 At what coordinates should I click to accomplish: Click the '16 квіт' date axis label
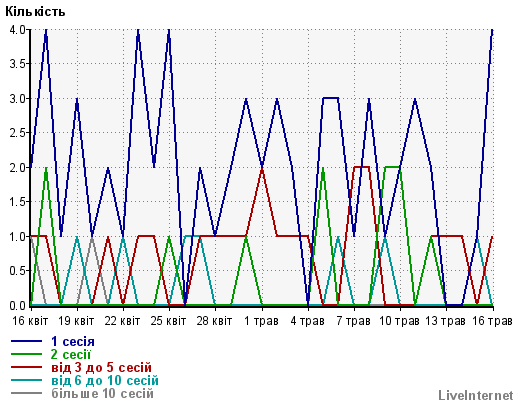(x=30, y=321)
